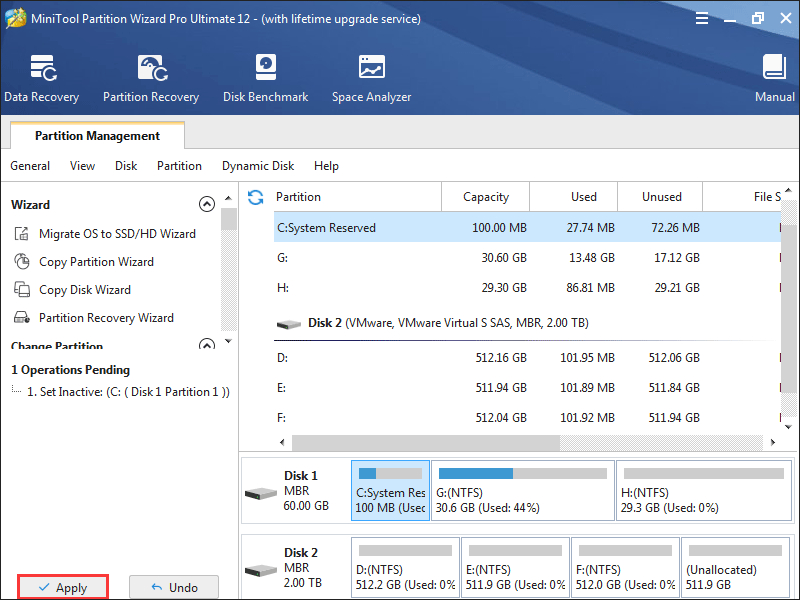
Task: Launch Partition Recovery from the toolbar
Action: 151,78
